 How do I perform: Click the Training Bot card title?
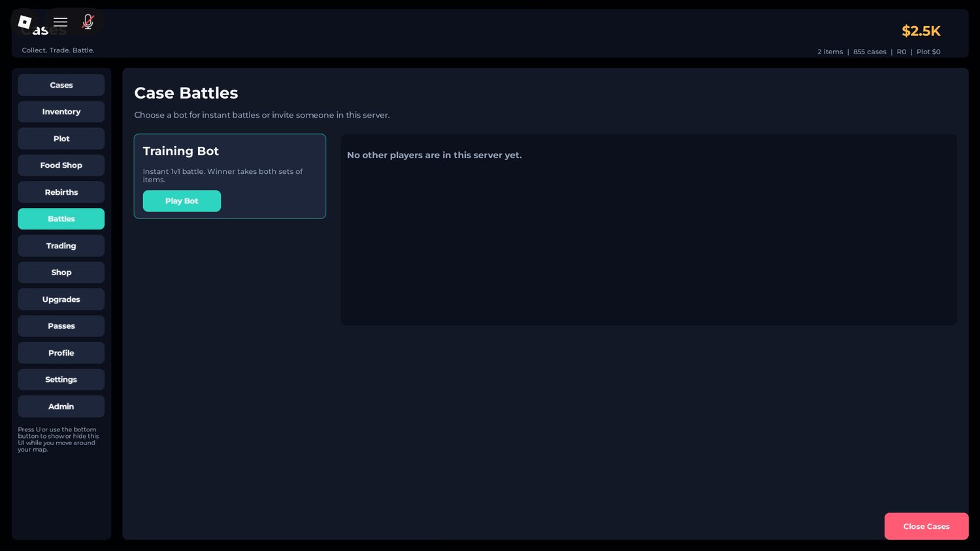(x=181, y=151)
